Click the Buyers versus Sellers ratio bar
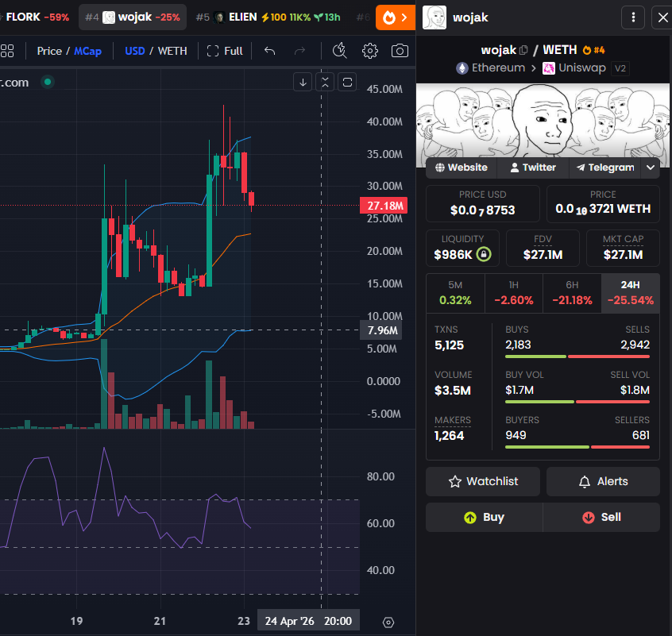The height and width of the screenshot is (636, 672). click(577, 447)
